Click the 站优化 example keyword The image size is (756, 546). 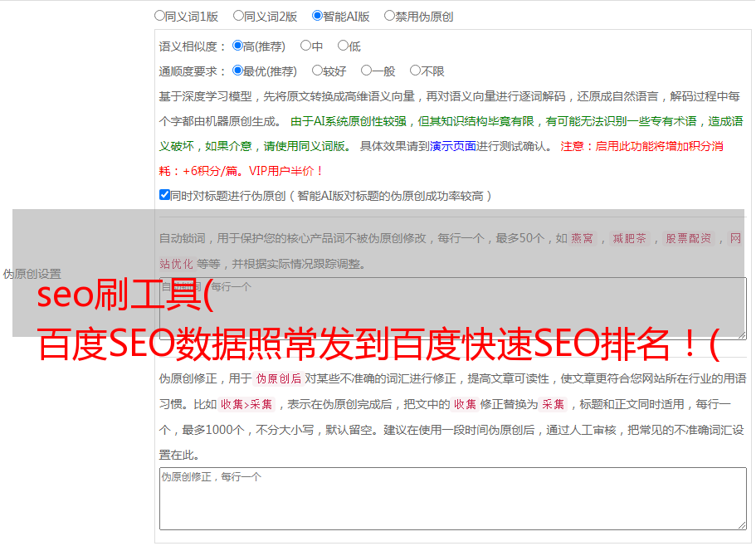176,264
